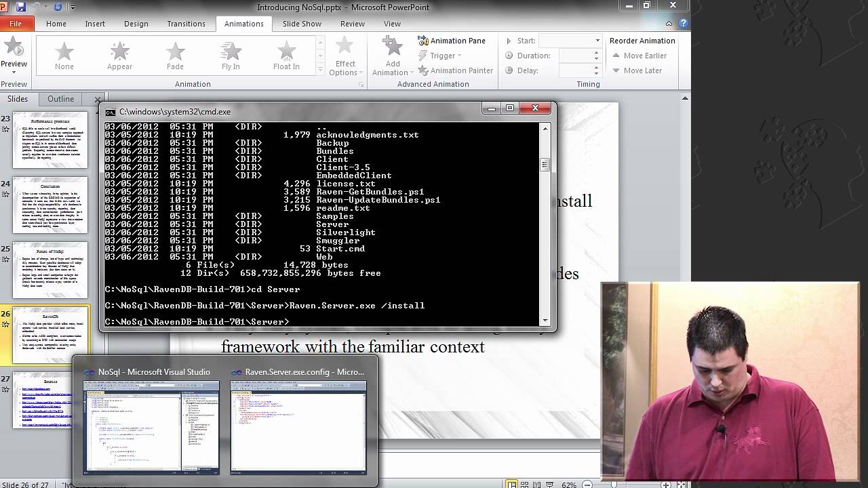Open the Animation group dialog launcher
This screenshot has height=488, width=868.
coord(361,85)
